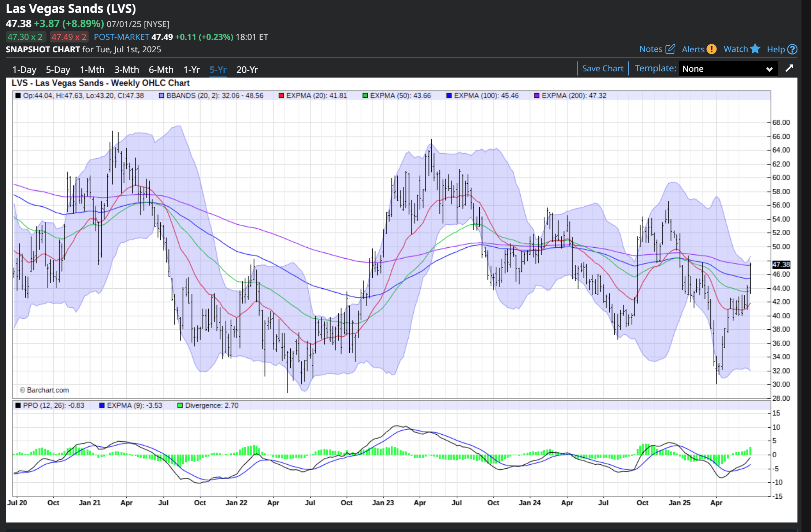Click the red EXPMA (20) legend swatch
Image resolution: width=811 pixels, height=532 pixels.
[281, 96]
